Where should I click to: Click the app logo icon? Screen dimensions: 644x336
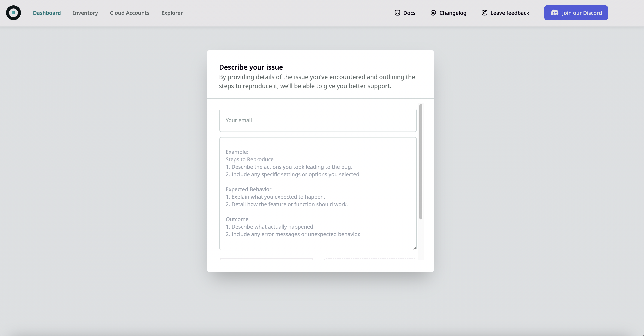point(13,13)
